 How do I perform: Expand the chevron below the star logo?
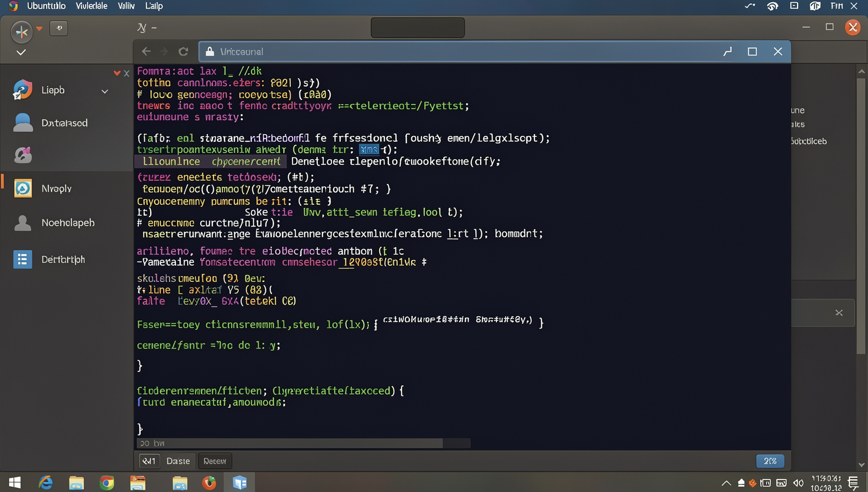21,53
